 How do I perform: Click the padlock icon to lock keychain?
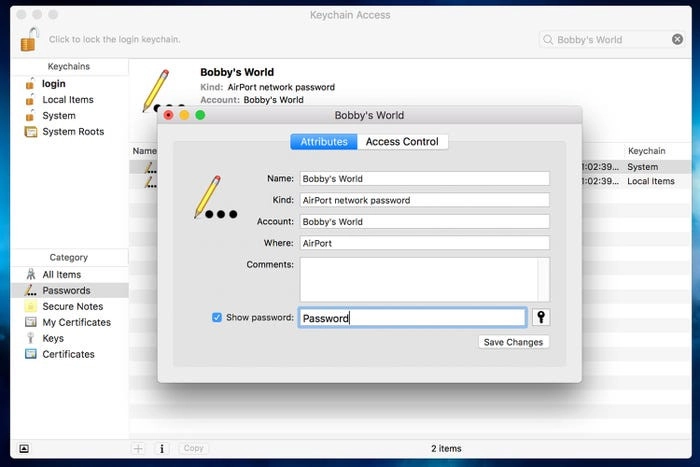click(x=30, y=40)
